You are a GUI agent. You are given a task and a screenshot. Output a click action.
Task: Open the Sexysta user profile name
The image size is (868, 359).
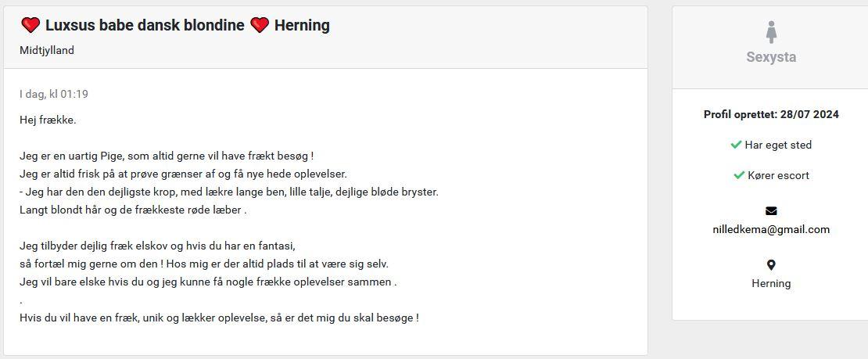coord(771,57)
